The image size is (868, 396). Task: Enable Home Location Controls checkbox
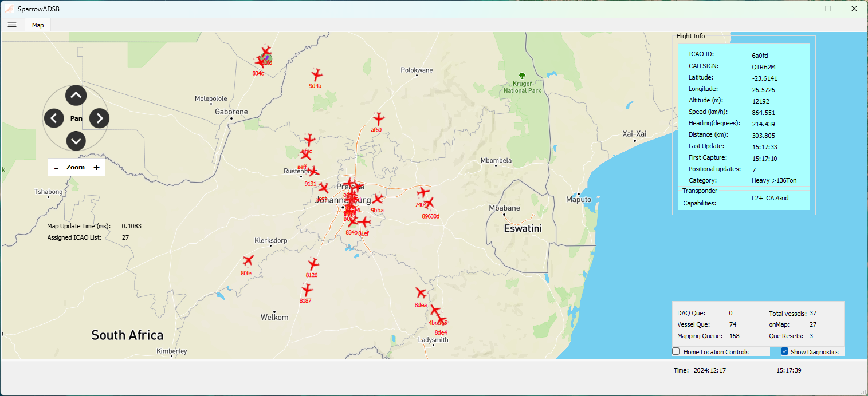(x=676, y=351)
